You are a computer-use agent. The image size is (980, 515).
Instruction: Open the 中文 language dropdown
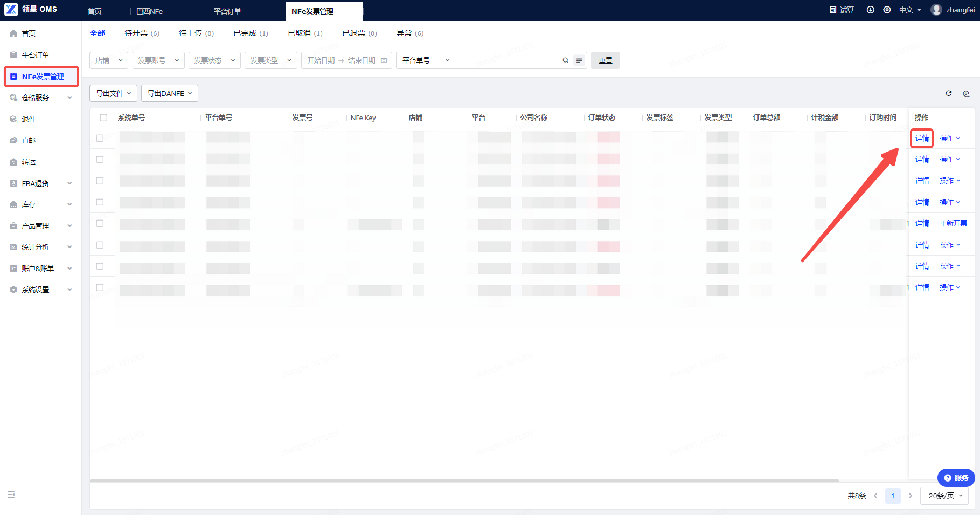(910, 10)
